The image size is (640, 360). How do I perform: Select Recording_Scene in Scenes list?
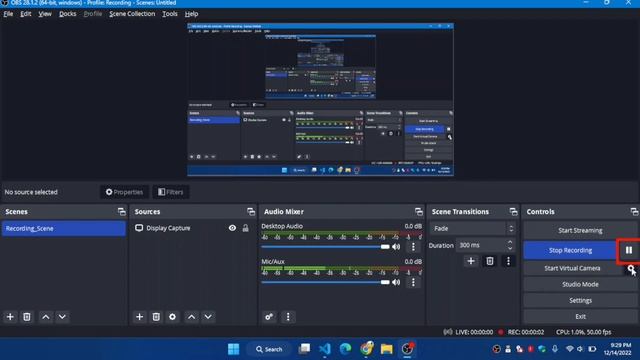[64, 229]
